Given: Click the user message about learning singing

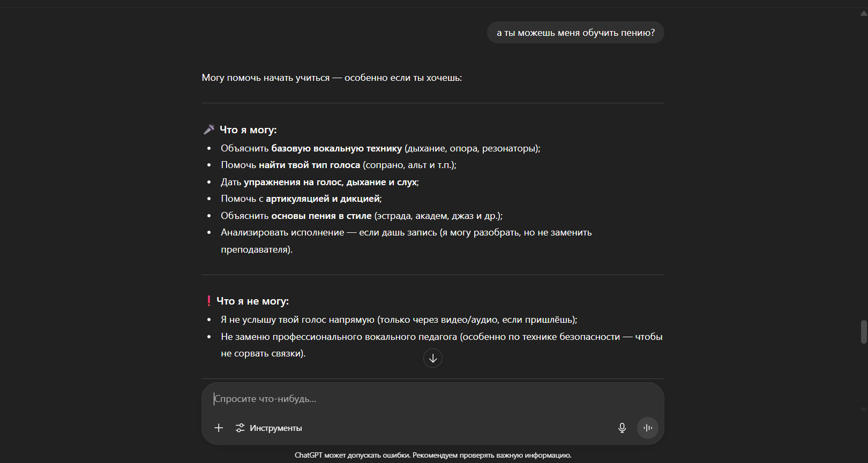Looking at the screenshot, I should [575, 33].
